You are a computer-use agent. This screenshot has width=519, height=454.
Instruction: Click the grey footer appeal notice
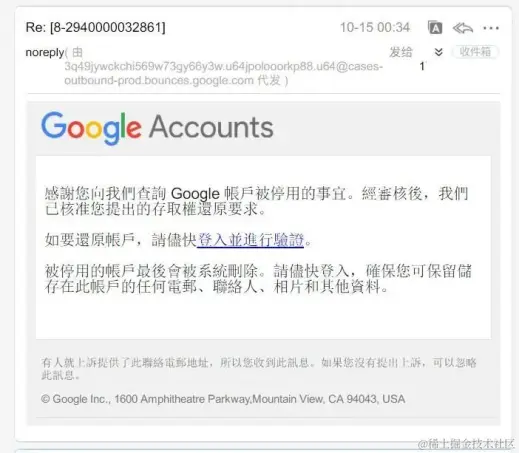point(259,368)
